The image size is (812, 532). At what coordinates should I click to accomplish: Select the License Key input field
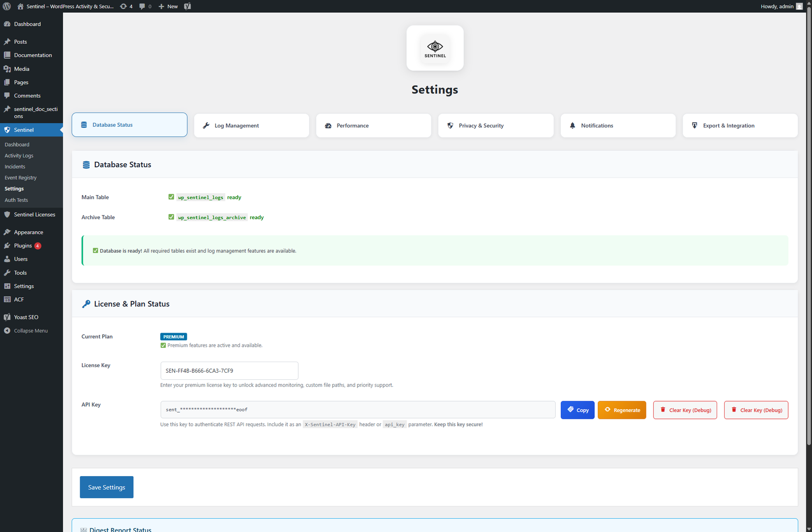(229, 370)
